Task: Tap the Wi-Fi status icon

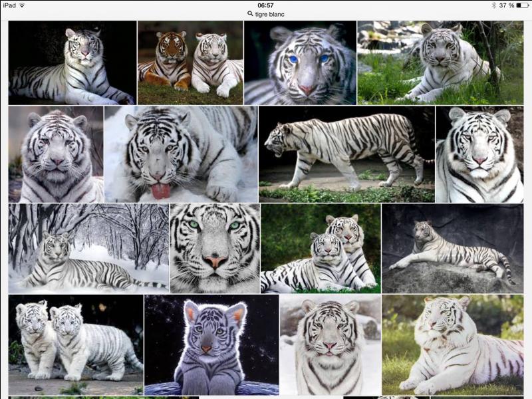Action: pos(22,5)
